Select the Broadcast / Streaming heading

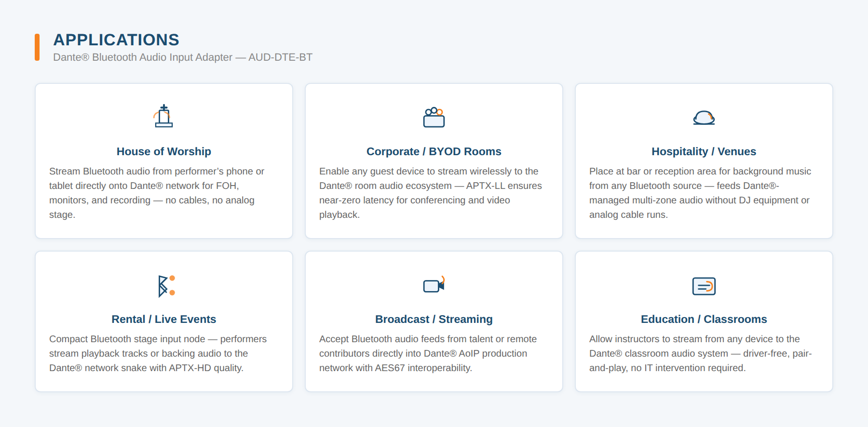coord(434,319)
